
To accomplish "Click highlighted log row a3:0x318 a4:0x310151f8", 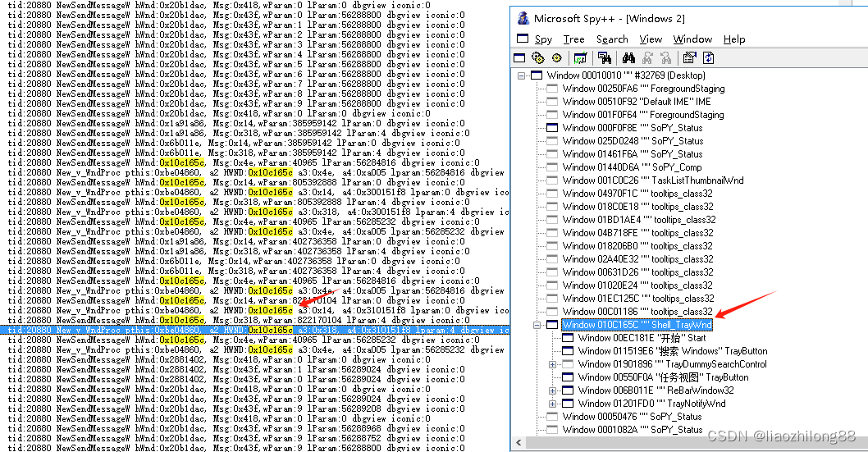I will click(x=254, y=331).
